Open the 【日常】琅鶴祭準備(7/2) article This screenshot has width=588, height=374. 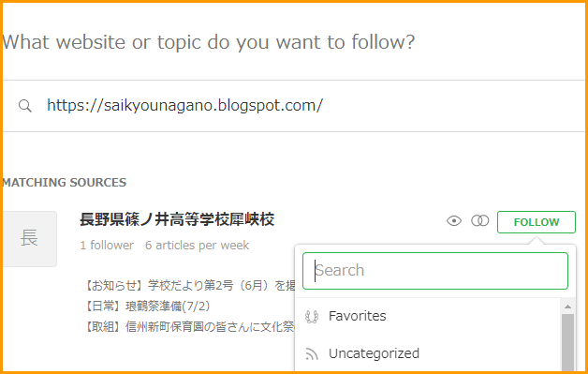tap(148, 306)
